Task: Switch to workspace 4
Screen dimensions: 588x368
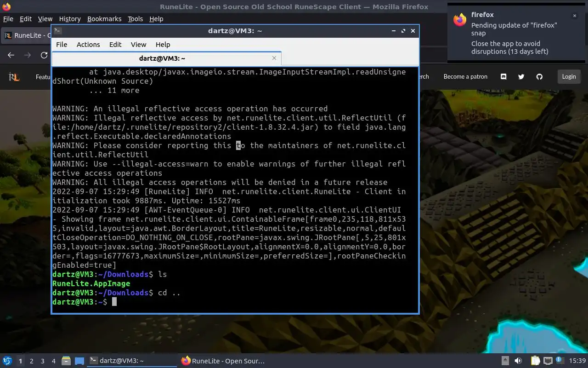Action: (x=54, y=361)
